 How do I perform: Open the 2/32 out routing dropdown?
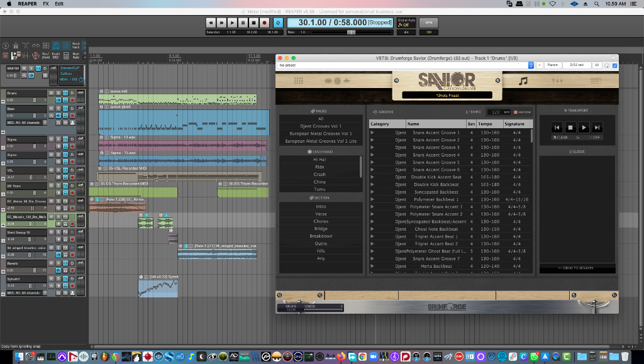tap(577, 65)
